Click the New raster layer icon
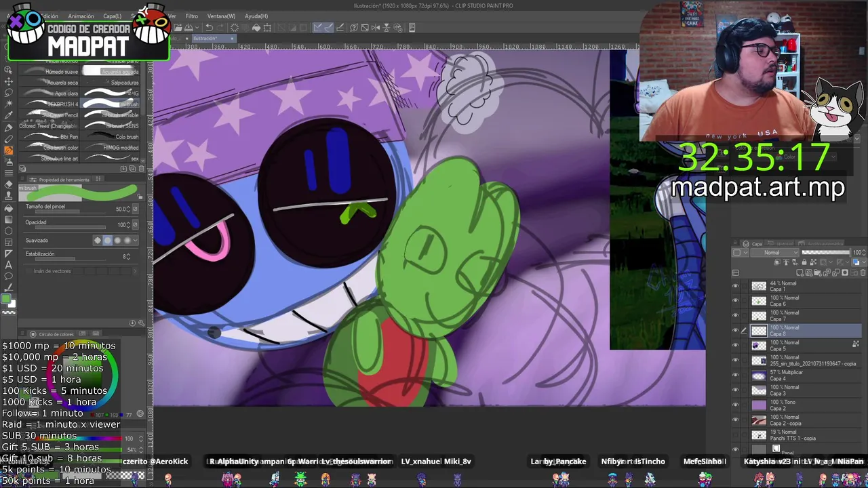Screen dimensions: 868x488 point(800,272)
